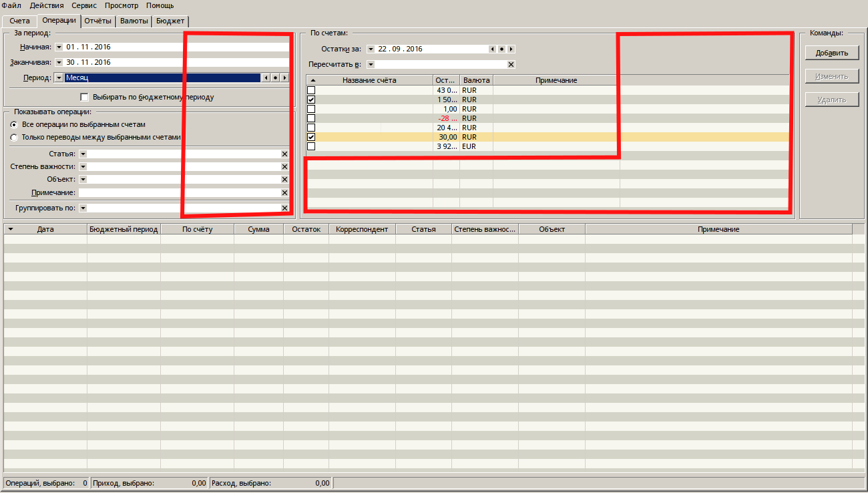Go to previous period with left arrow
Image resolution: width=868 pixels, height=493 pixels.
[x=266, y=78]
